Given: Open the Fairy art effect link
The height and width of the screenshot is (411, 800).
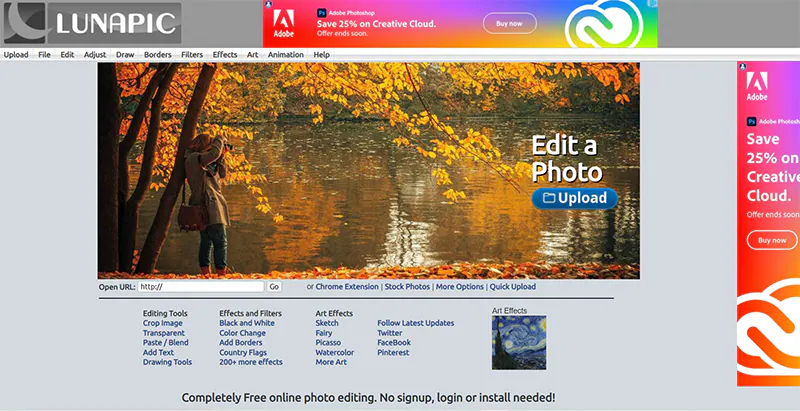Looking at the screenshot, I should [323, 333].
